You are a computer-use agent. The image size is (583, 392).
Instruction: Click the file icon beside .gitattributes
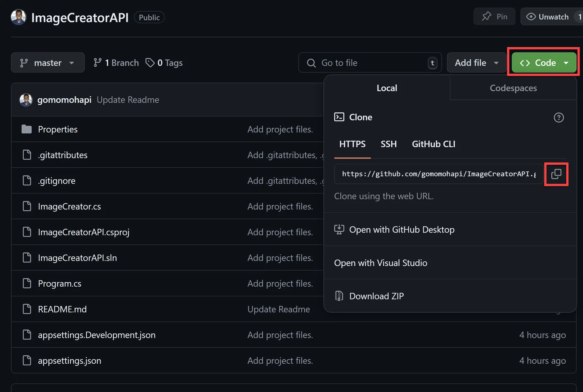point(27,155)
